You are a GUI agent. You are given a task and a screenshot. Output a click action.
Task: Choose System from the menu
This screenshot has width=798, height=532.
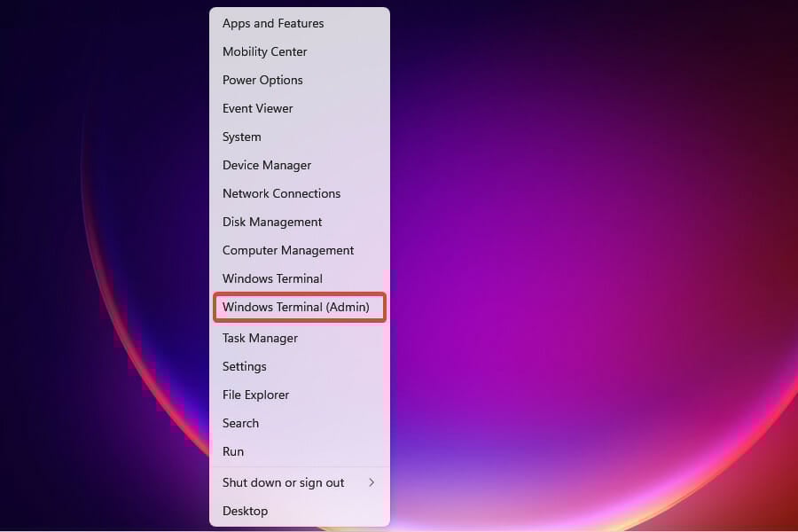[x=300, y=137]
